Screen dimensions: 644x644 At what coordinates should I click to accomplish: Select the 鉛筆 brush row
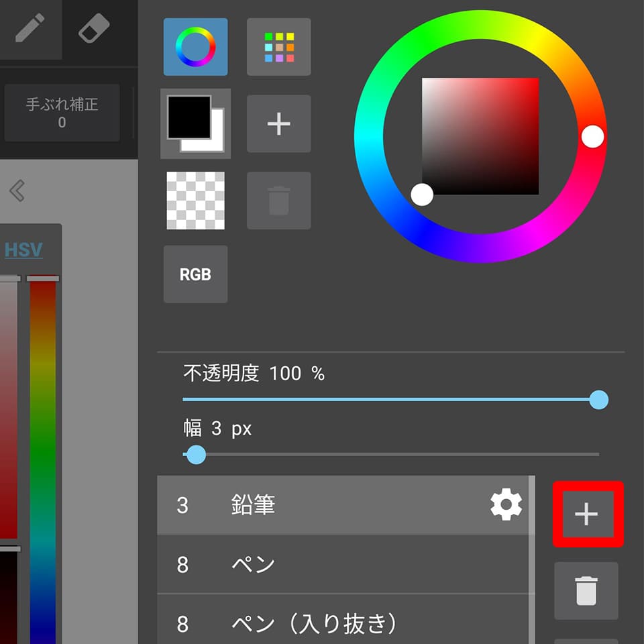343,505
